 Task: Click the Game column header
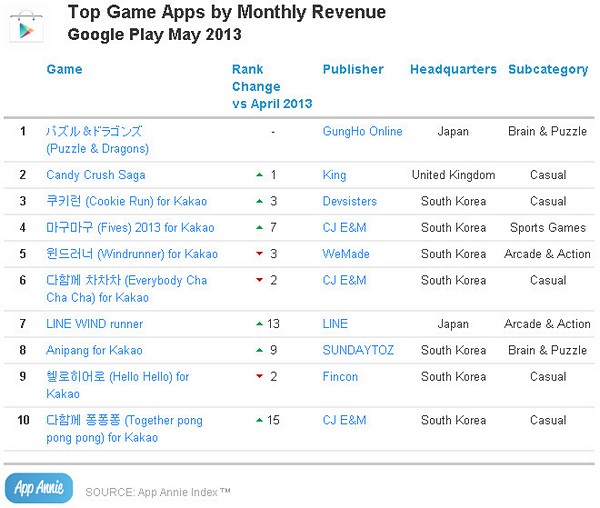(64, 69)
